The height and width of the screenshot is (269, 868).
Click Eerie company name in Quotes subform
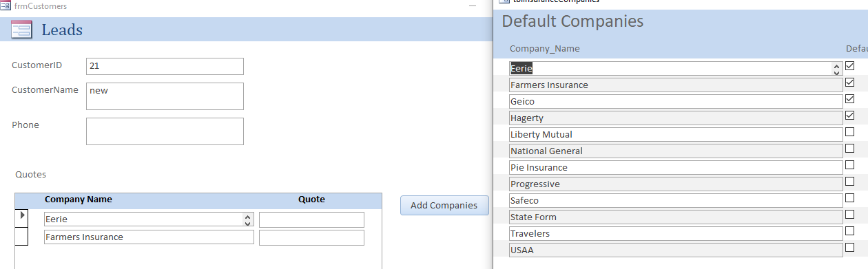point(149,219)
